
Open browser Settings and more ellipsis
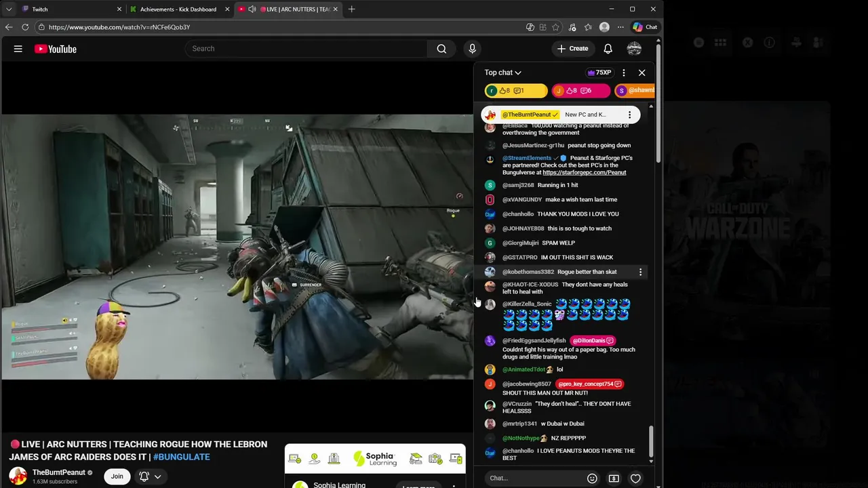[x=620, y=27]
